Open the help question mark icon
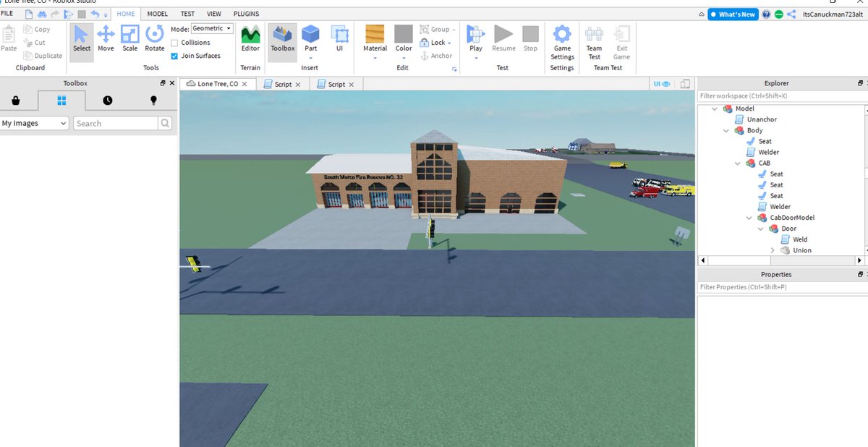868x447 pixels. [766, 14]
